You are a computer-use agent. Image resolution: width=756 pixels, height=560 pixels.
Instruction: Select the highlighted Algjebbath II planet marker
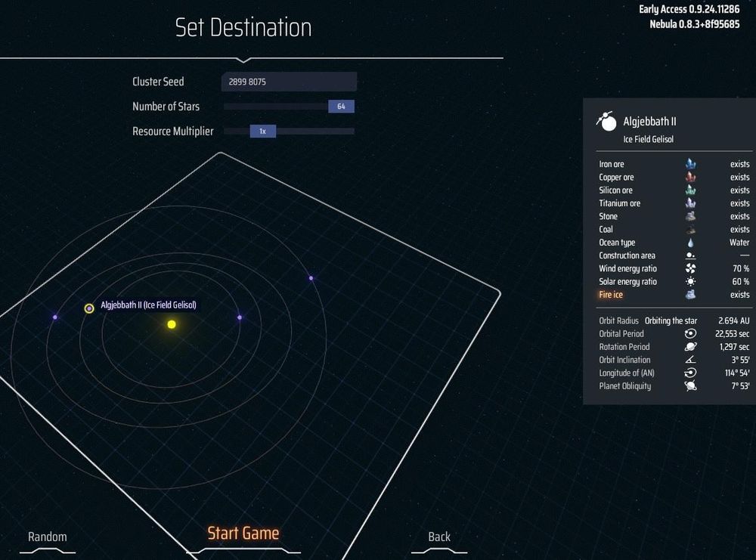[x=89, y=308]
